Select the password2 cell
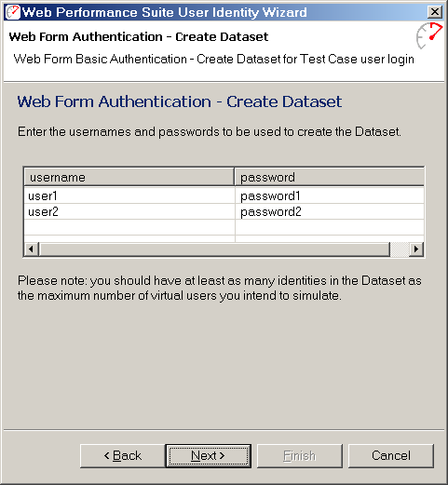 coord(330,212)
